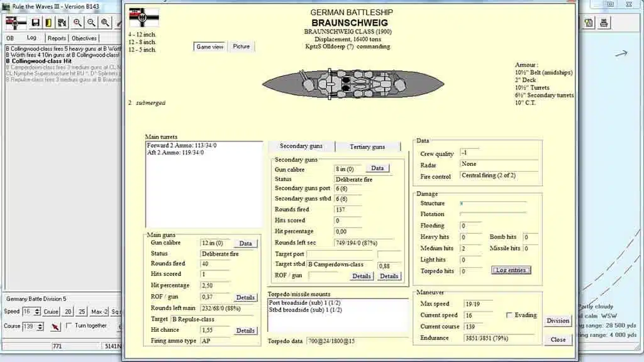Open main gun calibre Data
This screenshot has width=644, height=362.
[x=245, y=243]
